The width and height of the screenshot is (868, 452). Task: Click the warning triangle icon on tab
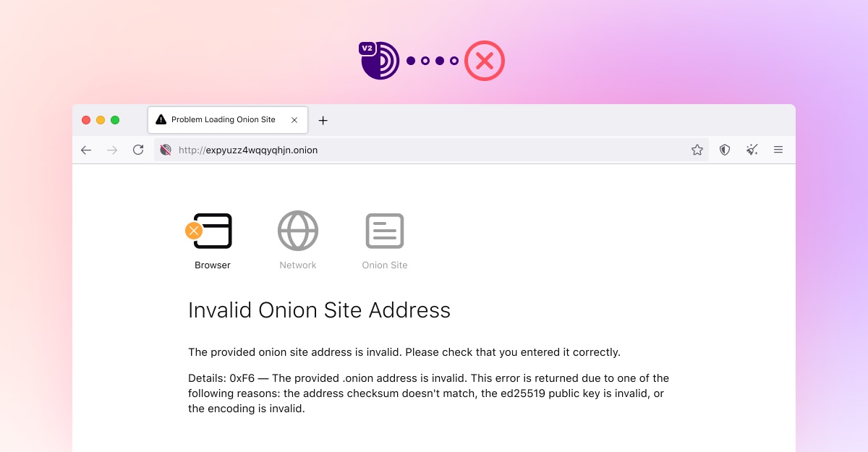tap(161, 120)
